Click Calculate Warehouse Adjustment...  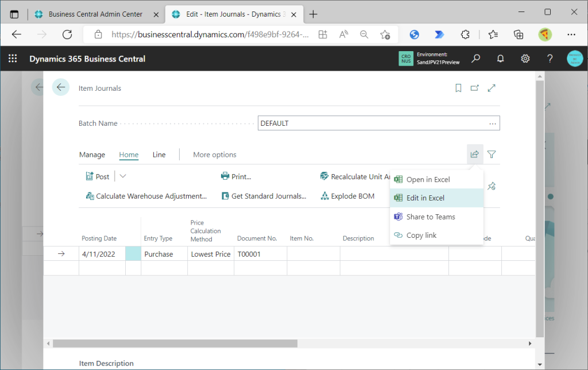[x=146, y=196]
